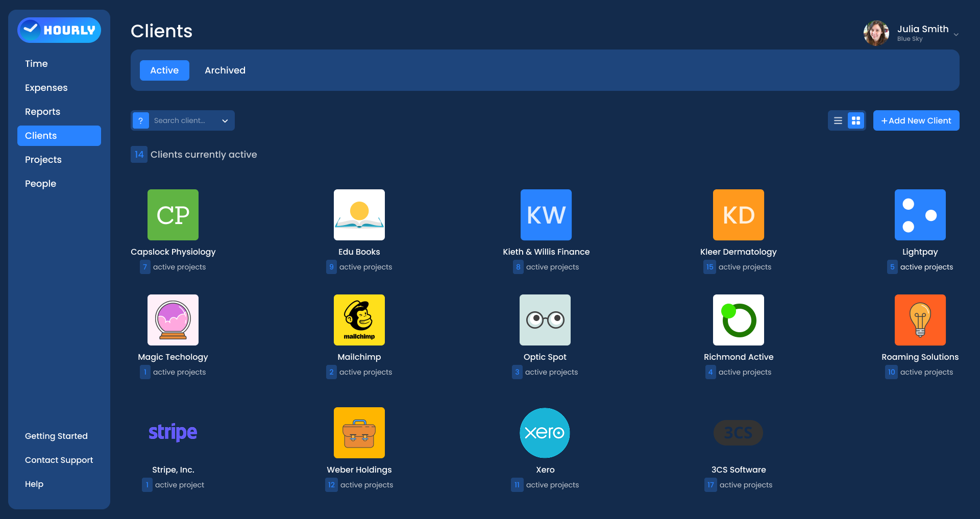Click the Roaming Solutions client name
The width and height of the screenshot is (980, 519).
[x=920, y=357]
